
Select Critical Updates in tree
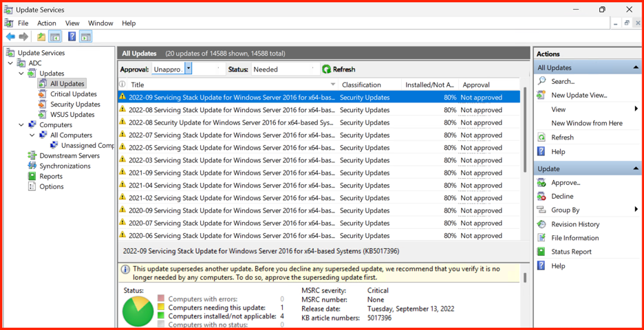point(74,94)
